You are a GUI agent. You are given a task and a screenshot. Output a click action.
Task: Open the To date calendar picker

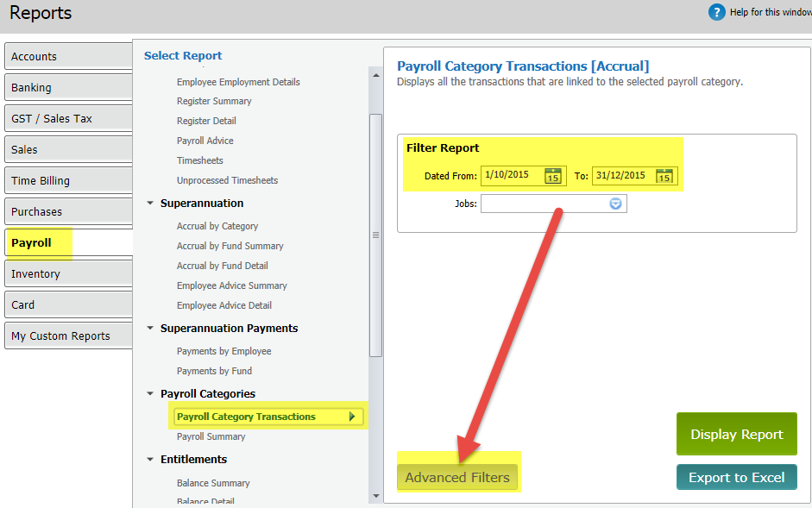coord(664,176)
